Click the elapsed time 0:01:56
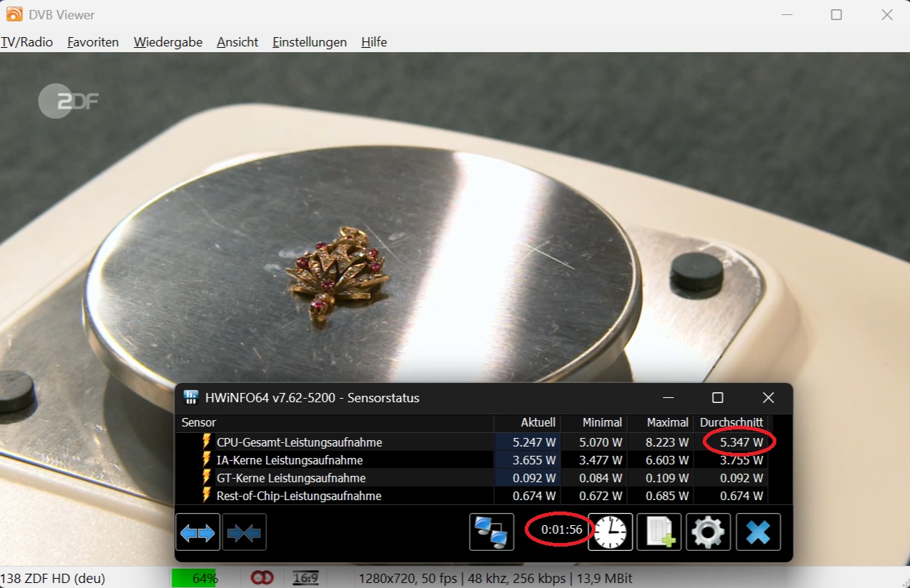910x588 pixels. 561,530
